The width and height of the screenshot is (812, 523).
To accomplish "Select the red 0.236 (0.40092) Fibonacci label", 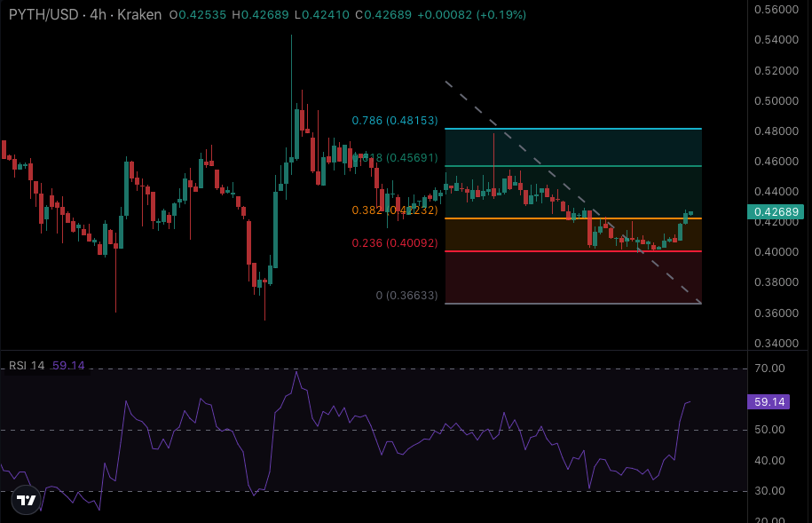I will point(394,242).
